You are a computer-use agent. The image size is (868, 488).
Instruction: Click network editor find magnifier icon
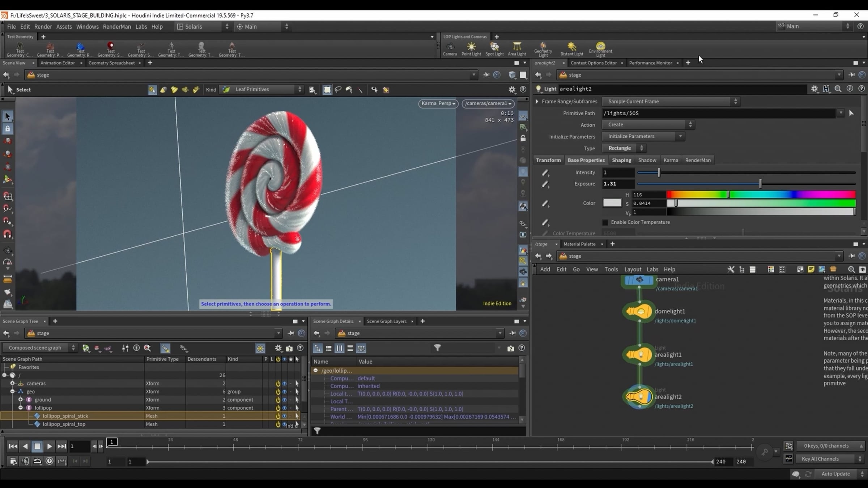click(851, 269)
